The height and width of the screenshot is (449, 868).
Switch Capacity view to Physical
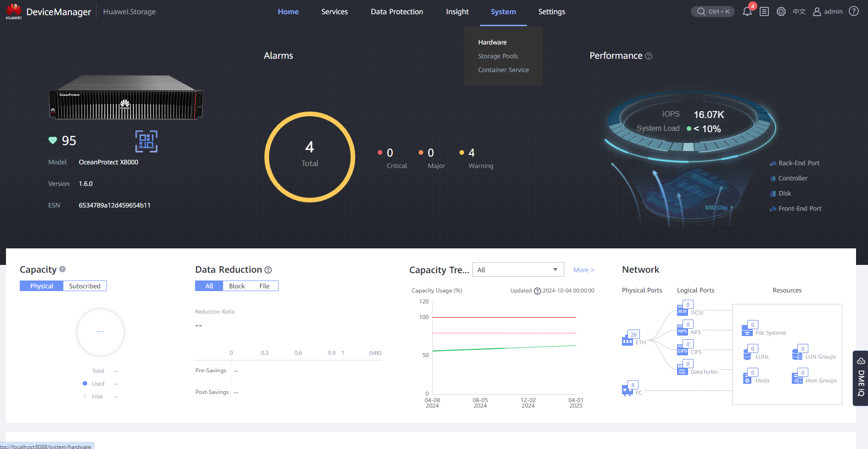pyautogui.click(x=42, y=286)
